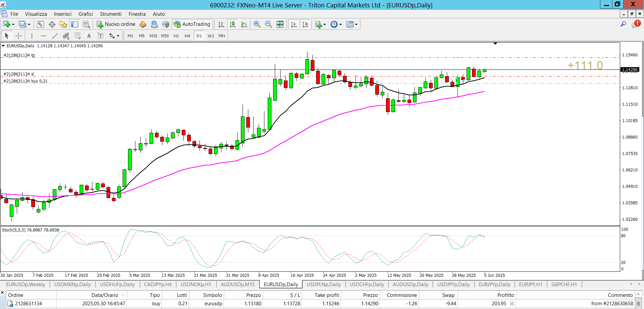Expand the Templates dropdown arrow

(x=356, y=24)
